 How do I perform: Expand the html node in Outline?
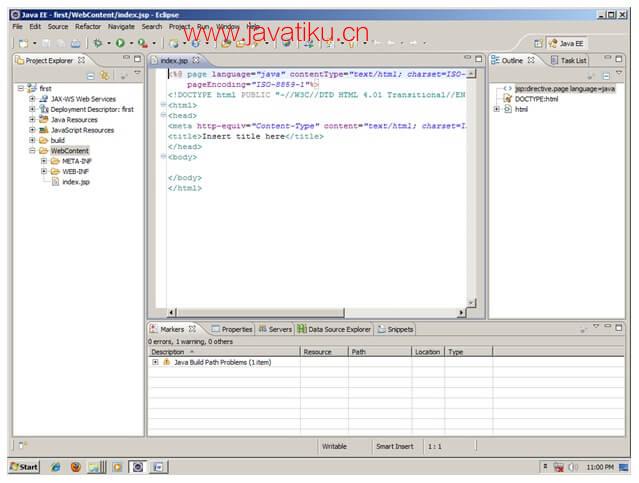[496, 109]
